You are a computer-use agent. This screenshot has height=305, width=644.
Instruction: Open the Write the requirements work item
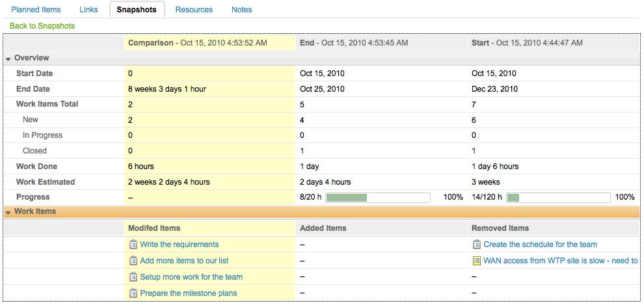coord(180,245)
